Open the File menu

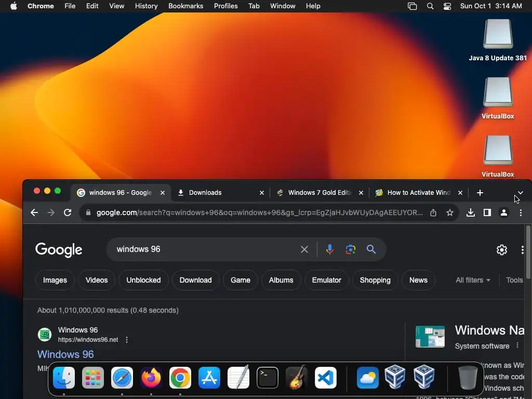coord(70,6)
